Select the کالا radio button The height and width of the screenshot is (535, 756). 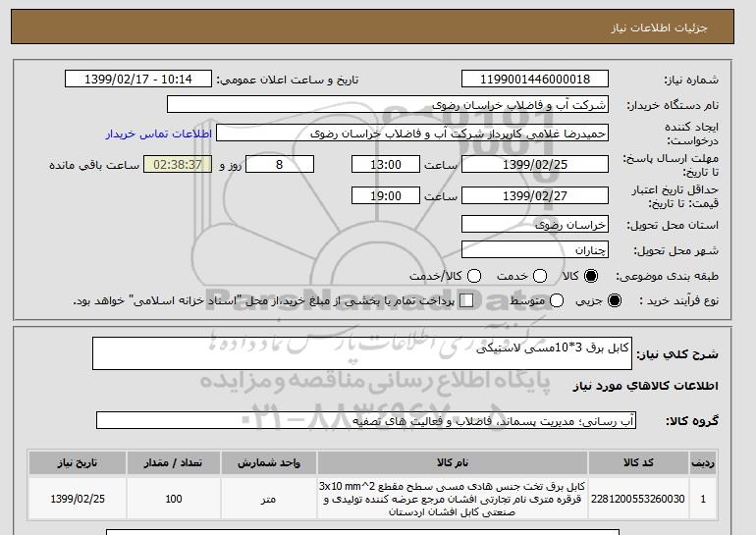pos(591,276)
